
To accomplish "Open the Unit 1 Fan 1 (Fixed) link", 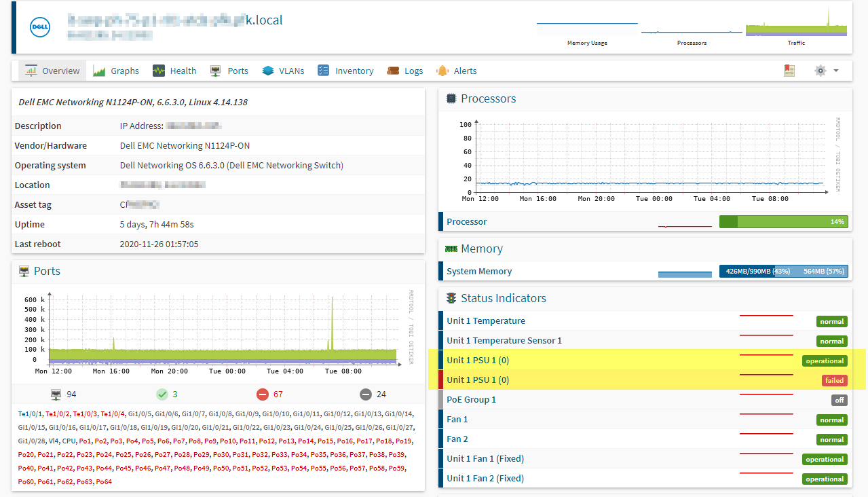I will pyautogui.click(x=485, y=458).
